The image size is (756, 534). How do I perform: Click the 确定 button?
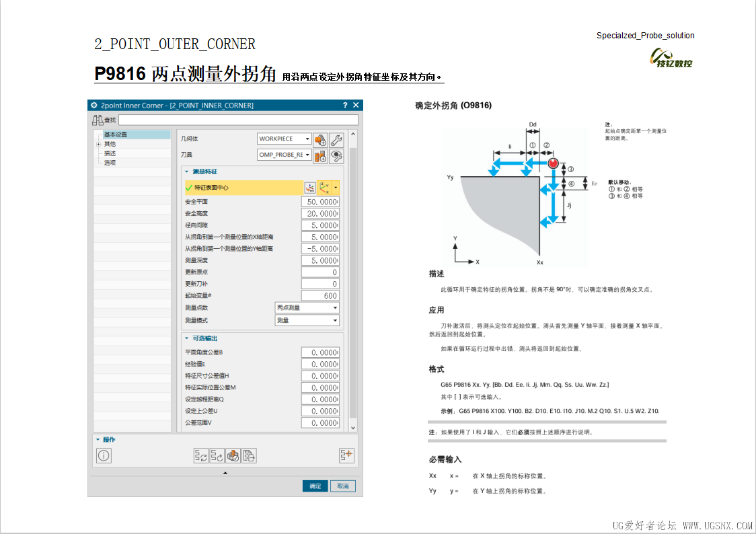[315, 486]
